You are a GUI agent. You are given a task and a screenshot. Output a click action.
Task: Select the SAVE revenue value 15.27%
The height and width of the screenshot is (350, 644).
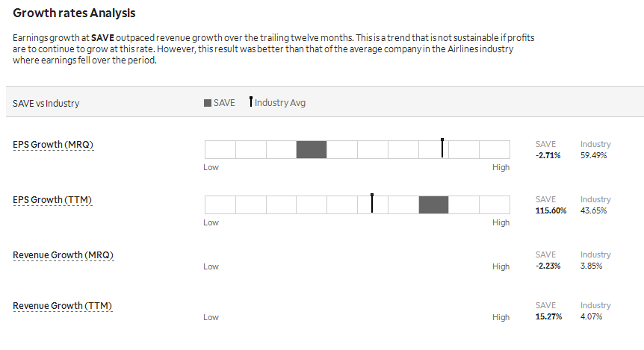(x=548, y=316)
